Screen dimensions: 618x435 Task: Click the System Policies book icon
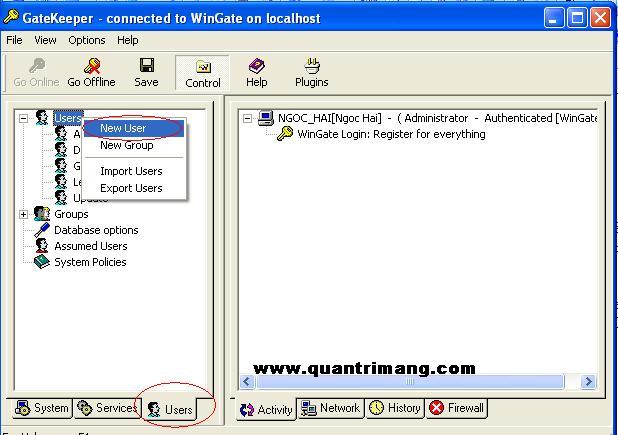pos(42,262)
